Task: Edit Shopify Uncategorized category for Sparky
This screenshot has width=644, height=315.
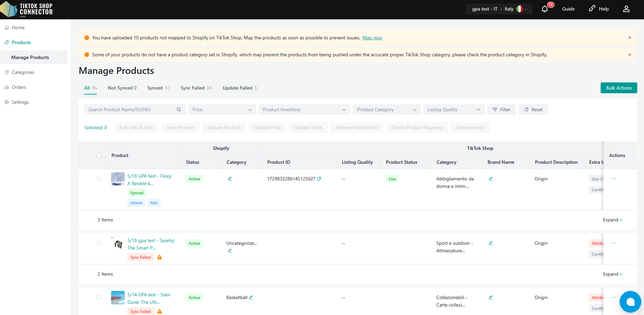Action: click(230, 251)
